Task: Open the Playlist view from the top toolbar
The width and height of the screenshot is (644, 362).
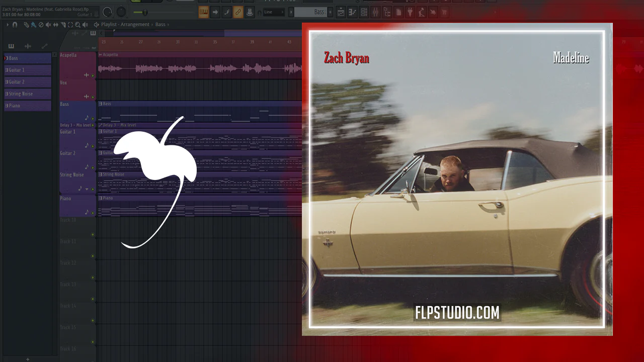Action: (x=341, y=12)
